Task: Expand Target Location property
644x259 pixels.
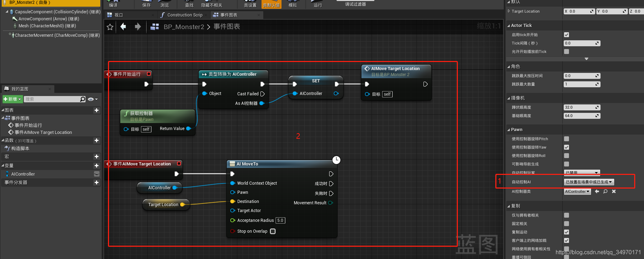Action: pos(509,11)
